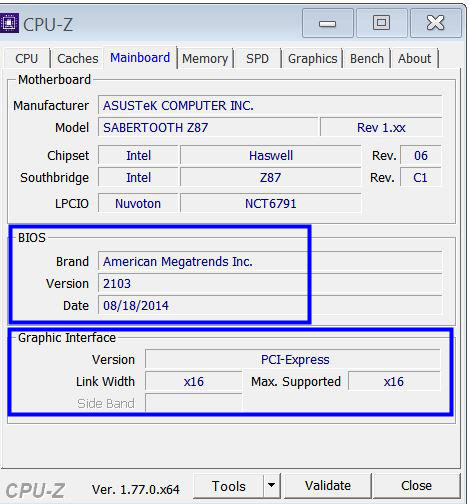
Task: Click the chipset Intel vendor field
Action: pyautogui.click(x=138, y=155)
